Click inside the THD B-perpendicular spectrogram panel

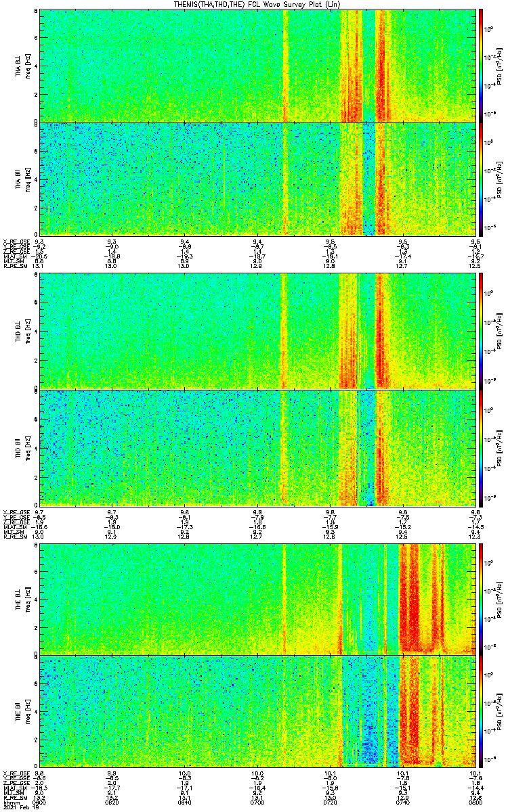pyautogui.click(x=258, y=331)
